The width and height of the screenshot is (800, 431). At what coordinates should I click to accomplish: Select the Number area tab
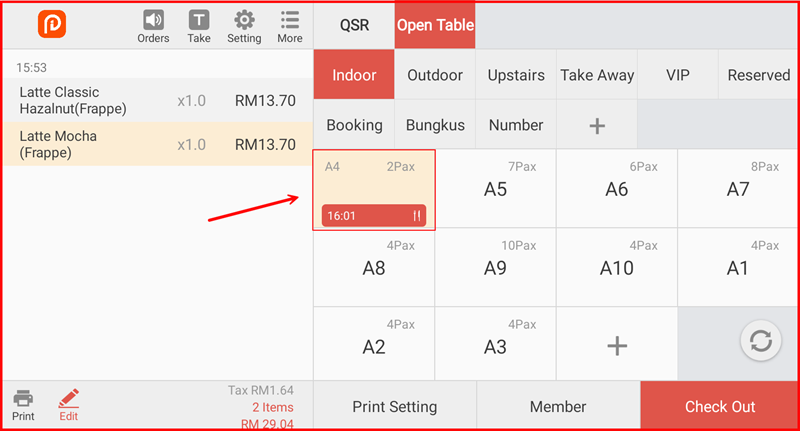click(516, 125)
